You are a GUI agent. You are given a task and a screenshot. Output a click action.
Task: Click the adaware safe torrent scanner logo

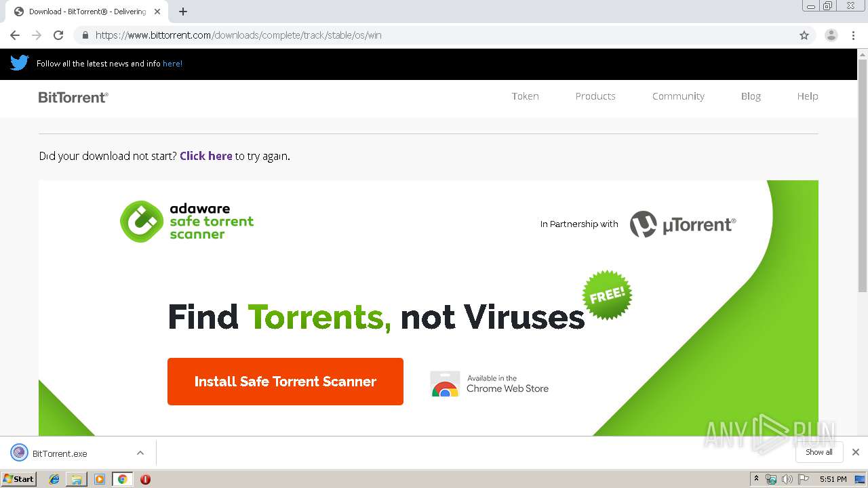pos(187,222)
